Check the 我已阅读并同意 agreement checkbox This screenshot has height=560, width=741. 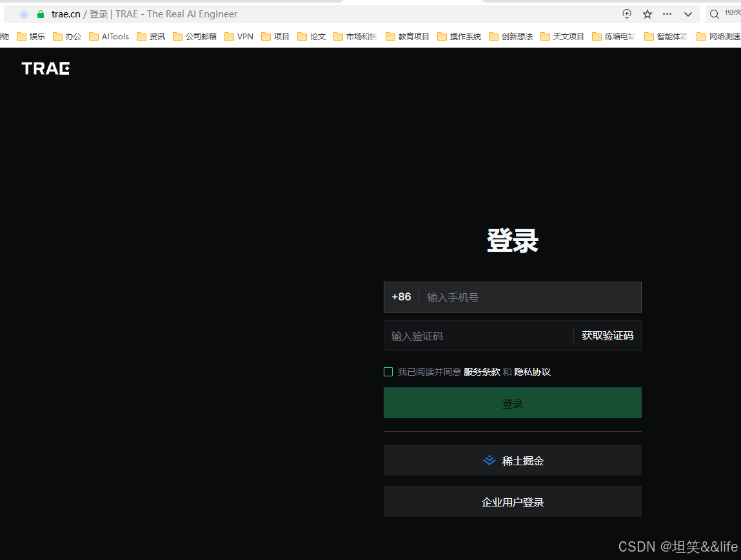click(x=388, y=371)
